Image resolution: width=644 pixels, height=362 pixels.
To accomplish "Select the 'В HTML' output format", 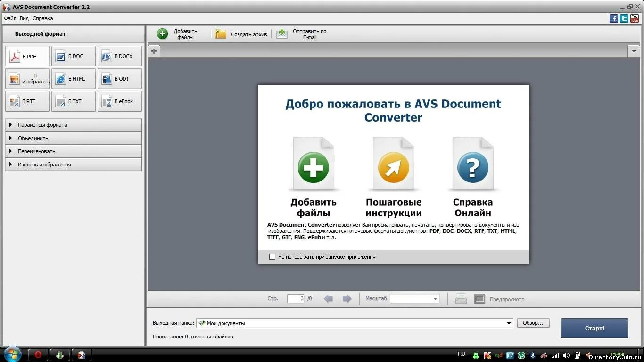I will tap(74, 79).
